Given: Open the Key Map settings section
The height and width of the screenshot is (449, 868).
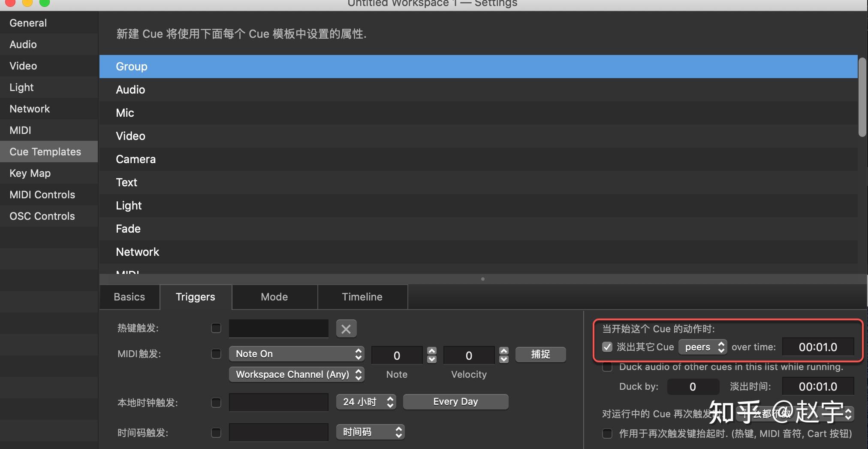Looking at the screenshot, I should pos(30,173).
